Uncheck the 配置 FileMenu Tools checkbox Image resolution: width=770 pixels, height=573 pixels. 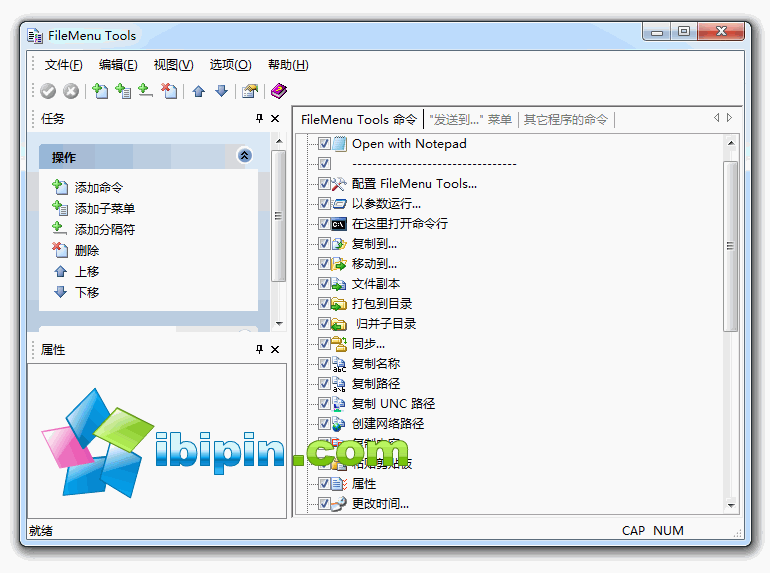click(x=324, y=184)
